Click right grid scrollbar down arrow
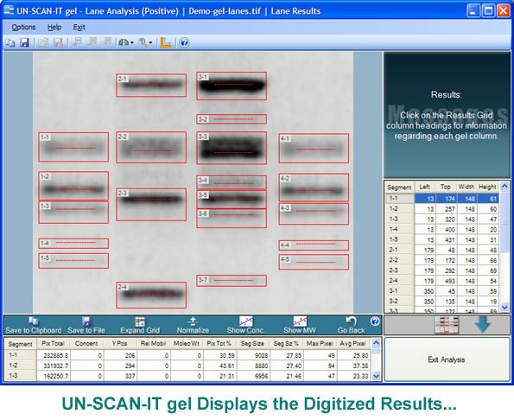Image resolution: width=514 pixels, height=420 pixels. [504, 308]
